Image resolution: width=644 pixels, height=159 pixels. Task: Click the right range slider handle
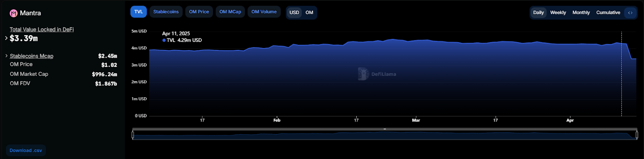[x=637, y=135]
